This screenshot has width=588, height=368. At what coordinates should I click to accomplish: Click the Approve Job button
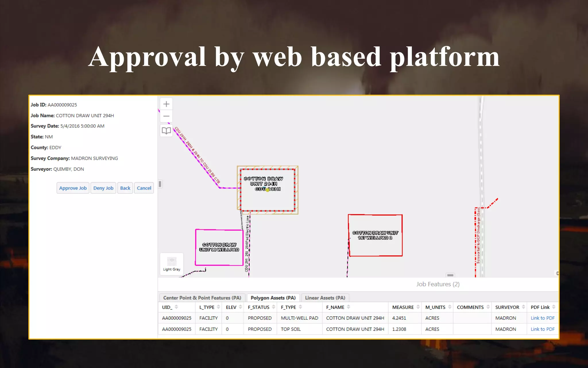coord(73,188)
